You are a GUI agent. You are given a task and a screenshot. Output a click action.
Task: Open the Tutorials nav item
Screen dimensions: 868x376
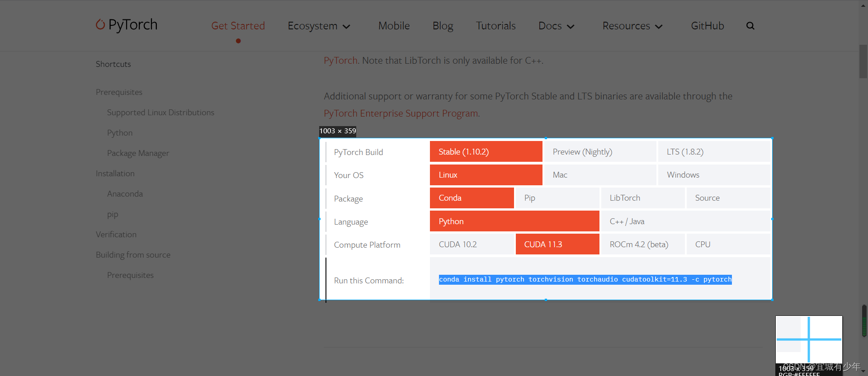point(496,26)
